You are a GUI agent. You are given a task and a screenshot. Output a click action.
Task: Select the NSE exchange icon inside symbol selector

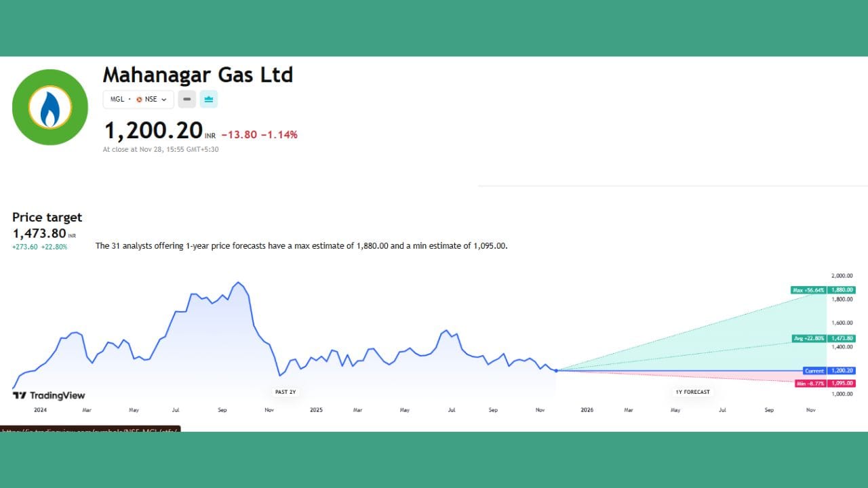click(x=140, y=99)
